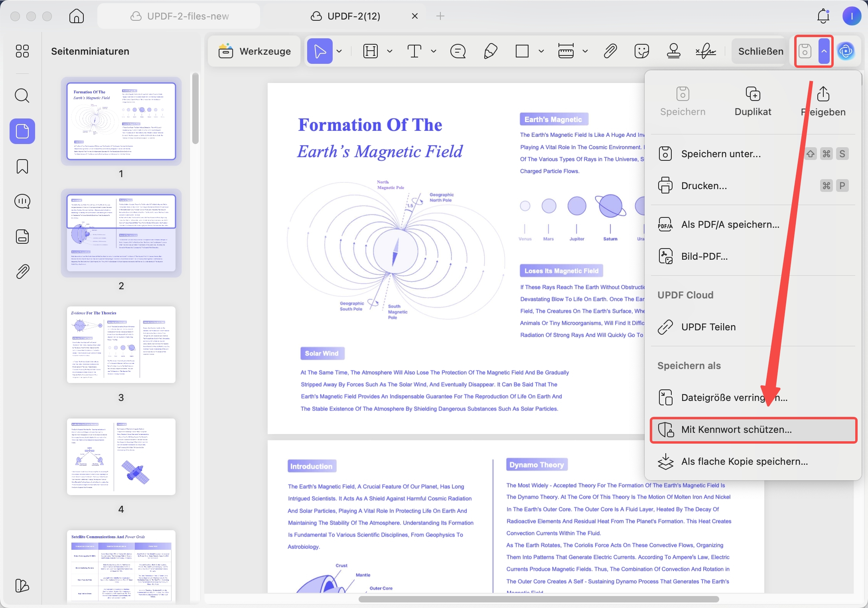
Task: Collapse the save options chevron
Action: click(x=824, y=51)
